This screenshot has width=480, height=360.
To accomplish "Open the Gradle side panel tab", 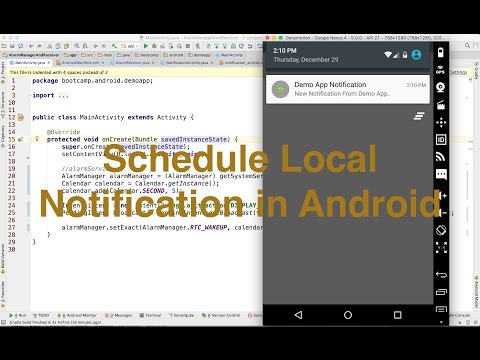I will click(476, 71).
